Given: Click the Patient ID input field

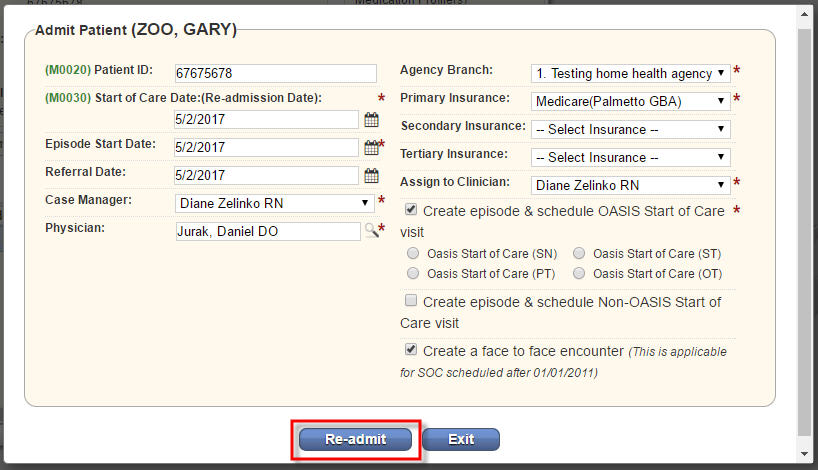Looking at the screenshot, I should click(275, 74).
